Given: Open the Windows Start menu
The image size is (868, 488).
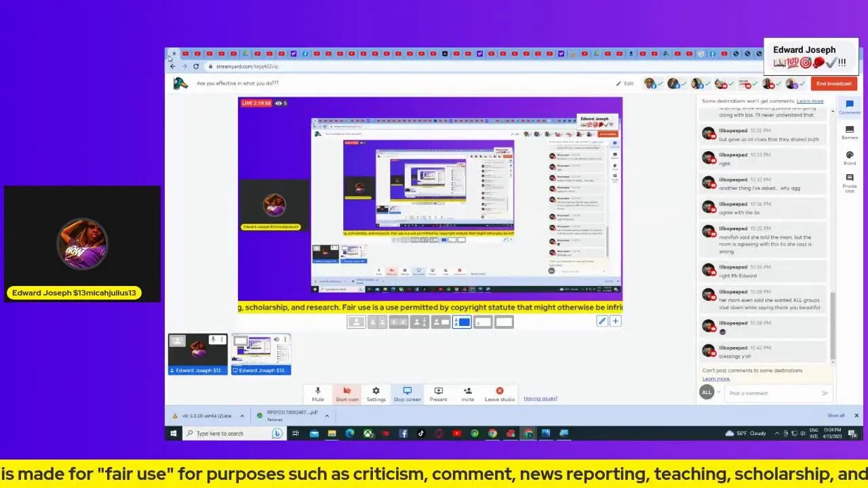Looking at the screenshot, I should click(174, 434).
